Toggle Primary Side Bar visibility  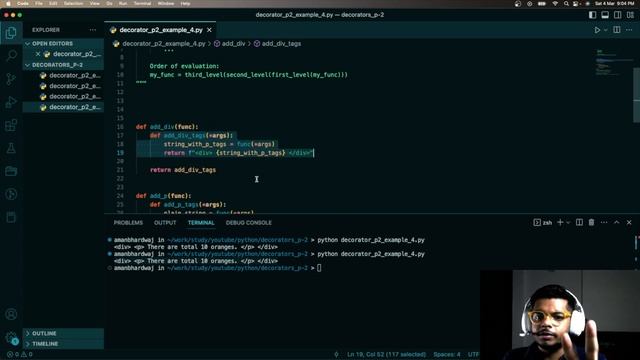point(592,15)
